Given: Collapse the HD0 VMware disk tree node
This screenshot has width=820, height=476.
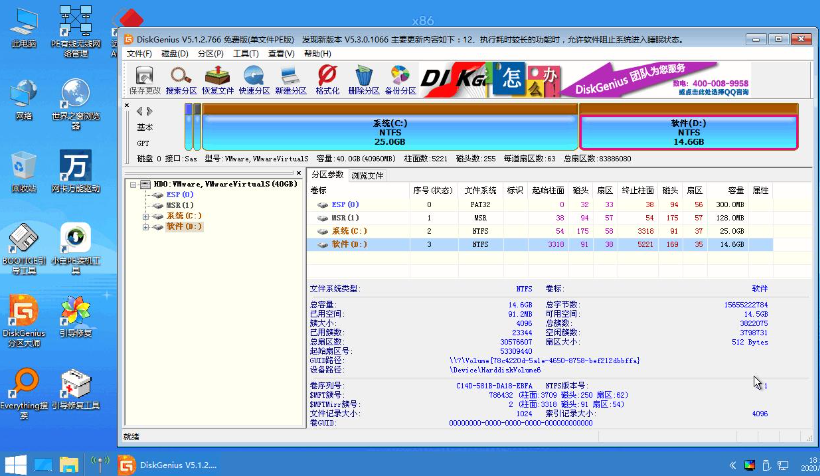Looking at the screenshot, I should [x=133, y=185].
